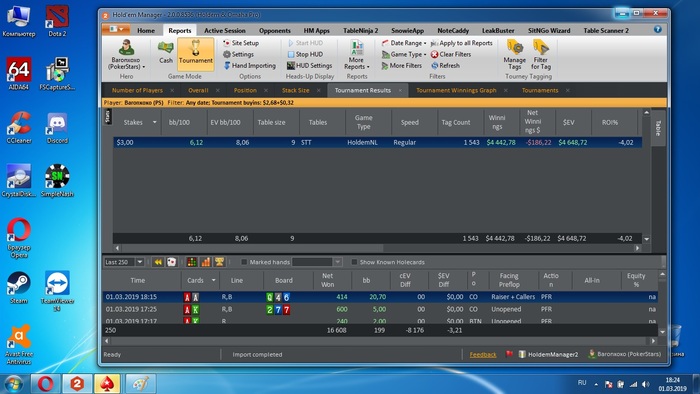The width and height of the screenshot is (700, 394).
Task: Click the orange bar chart icon
Action: coord(205,262)
